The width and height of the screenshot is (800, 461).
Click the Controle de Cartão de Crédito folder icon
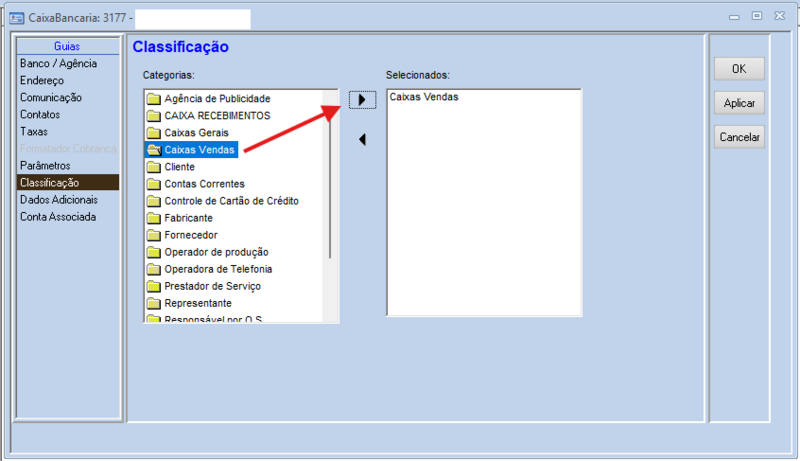(154, 201)
